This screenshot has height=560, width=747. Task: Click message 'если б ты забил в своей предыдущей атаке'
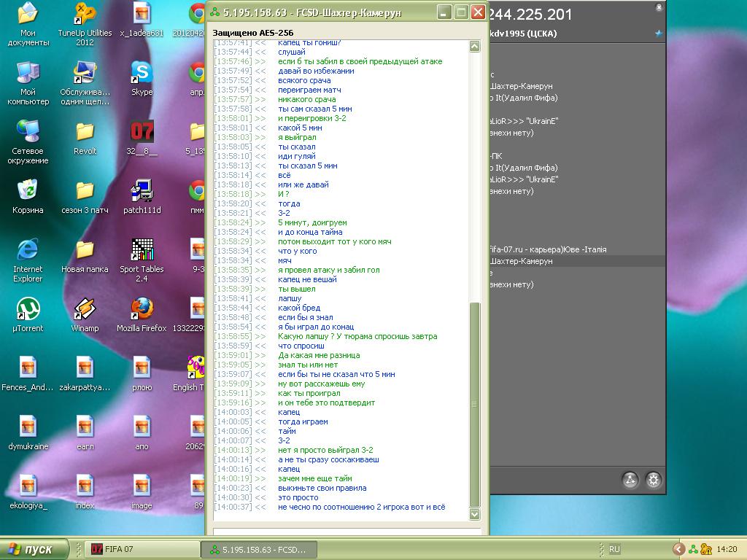[x=360, y=61]
